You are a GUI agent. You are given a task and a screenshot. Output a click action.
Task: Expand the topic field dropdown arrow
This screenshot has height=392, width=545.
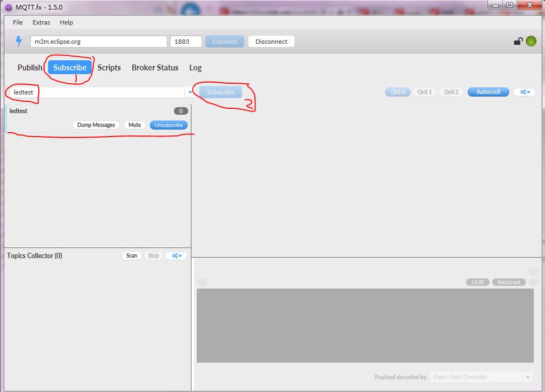pos(190,92)
